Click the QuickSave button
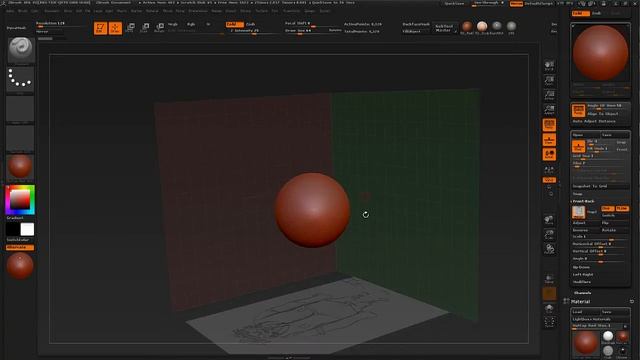Screen dimensions: 640x360 click(454, 3)
